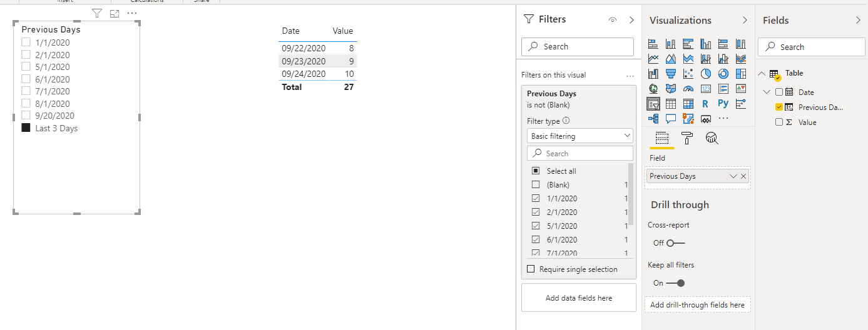Select the Pie chart visual
This screenshot has width=868, height=330.
[x=706, y=74]
